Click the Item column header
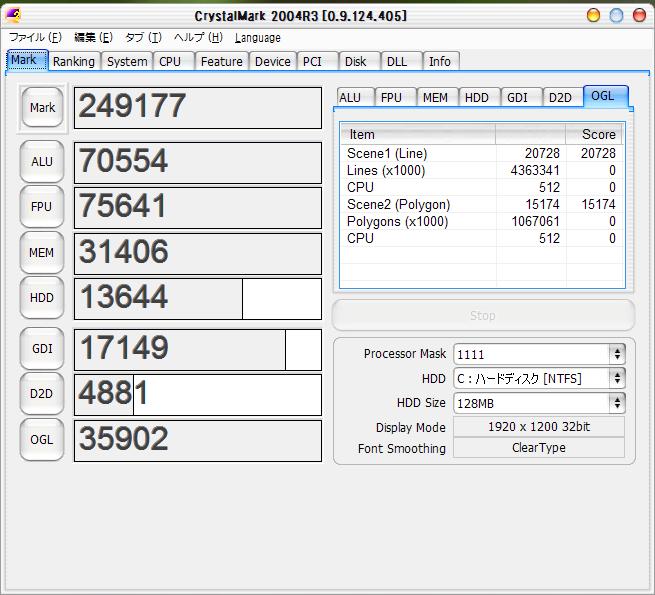 point(418,135)
